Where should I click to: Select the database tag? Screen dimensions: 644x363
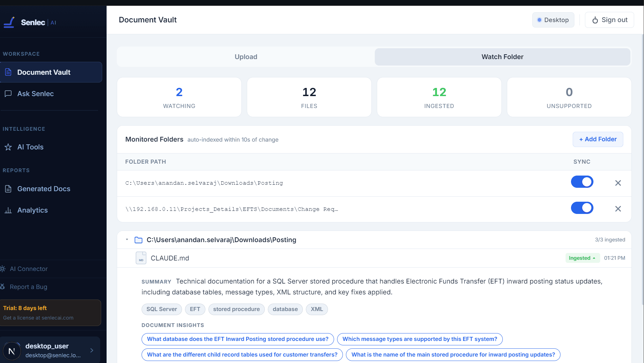[285, 309]
